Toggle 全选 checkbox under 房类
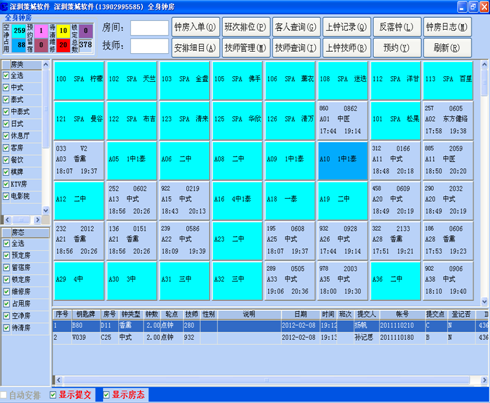This screenshot has height=403, width=490. (6, 76)
